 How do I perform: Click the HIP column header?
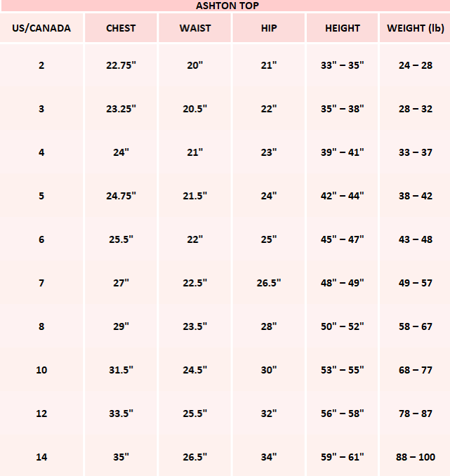pyautogui.click(x=269, y=29)
